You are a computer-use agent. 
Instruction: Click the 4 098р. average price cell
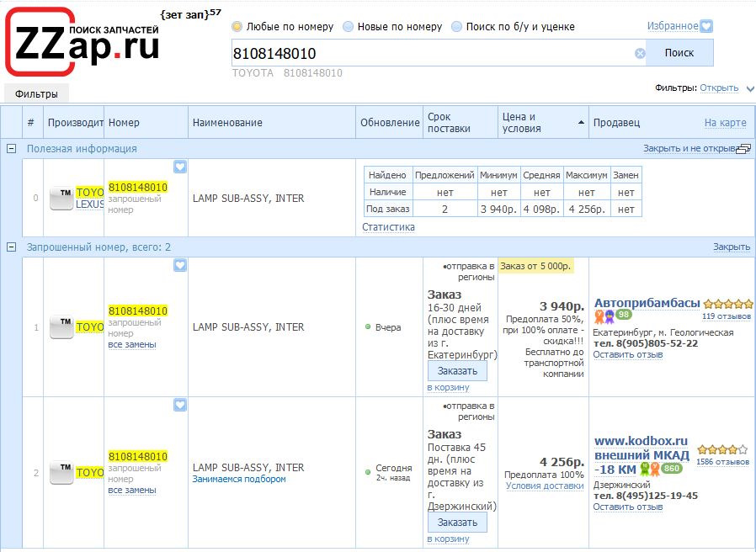click(541, 210)
